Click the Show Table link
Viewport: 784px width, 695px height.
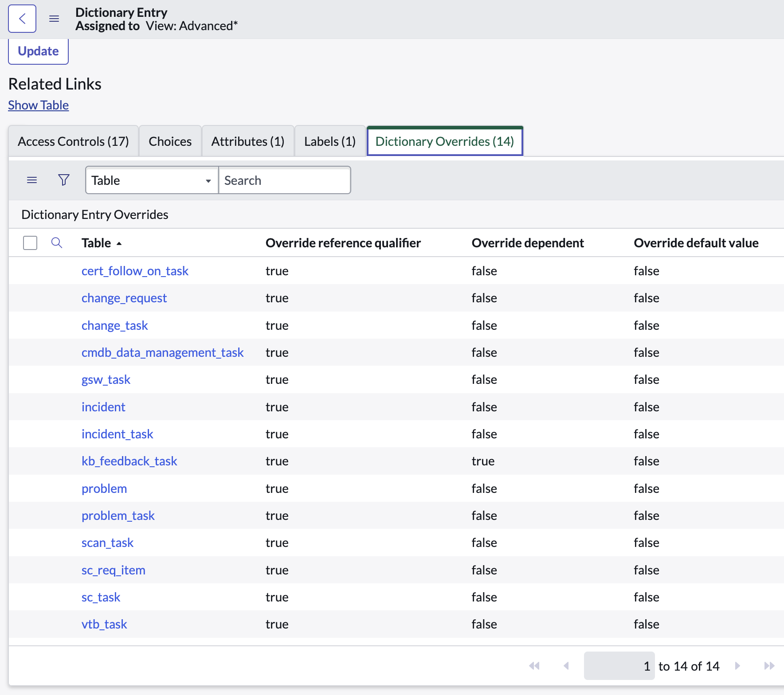tap(38, 105)
